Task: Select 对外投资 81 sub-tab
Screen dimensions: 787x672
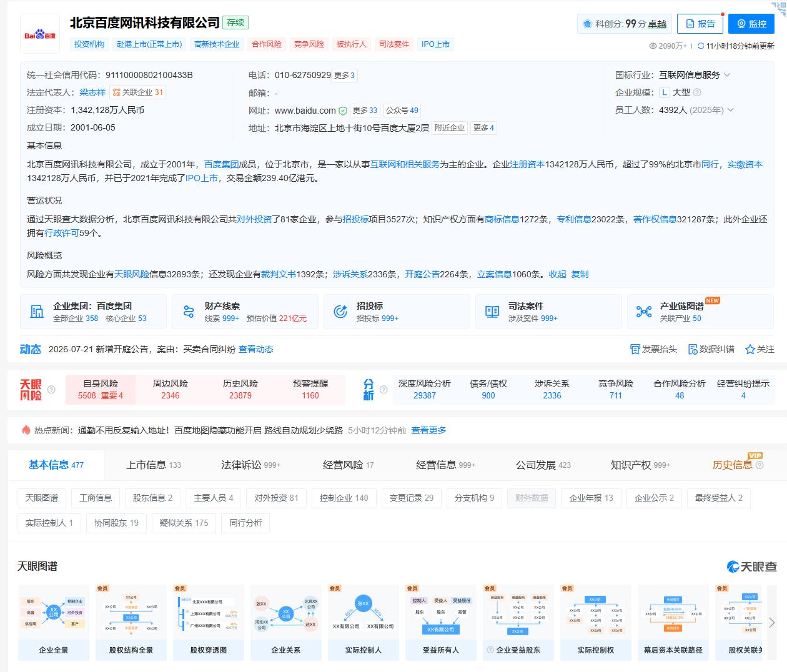Action: pos(276,498)
